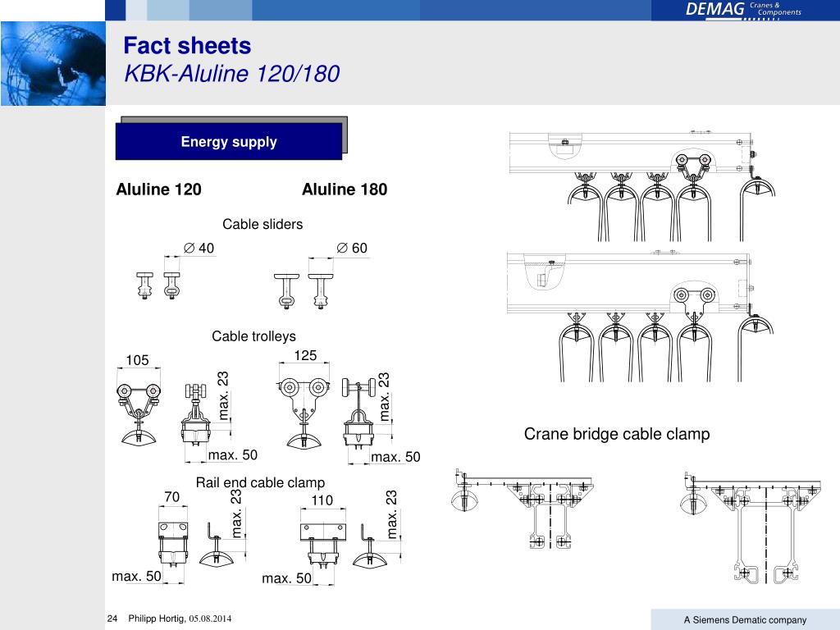
Task: Click the '110' clamp width dimension
Action: pyautogui.click(x=322, y=500)
